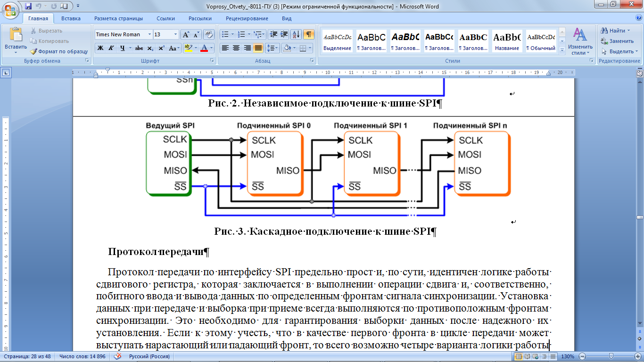Image resolution: width=644 pixels, height=362 pixels.
Task: Click Копировать (Copy)
Action: point(50,41)
